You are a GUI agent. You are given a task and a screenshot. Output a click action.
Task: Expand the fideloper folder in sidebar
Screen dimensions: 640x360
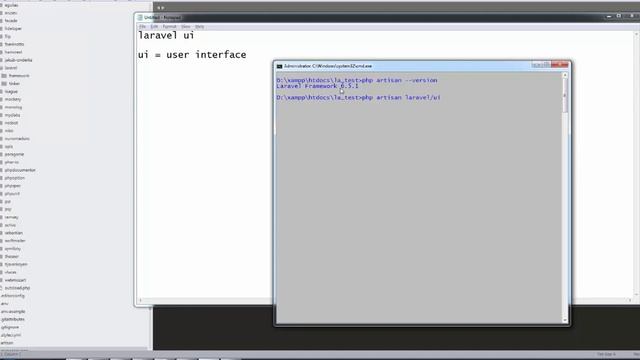pyautogui.click(x=13, y=29)
